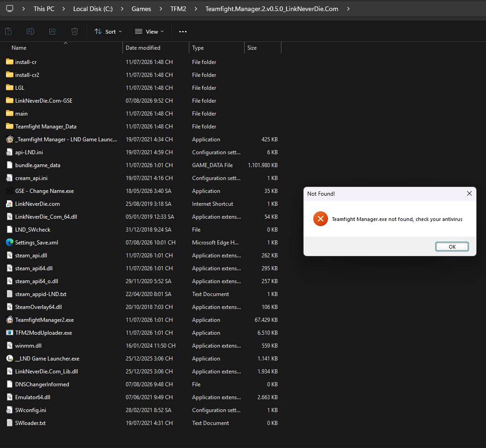The width and height of the screenshot is (486, 448).
Task: Select the LinkNeverDie_Com_64.dll file name
Action: pyautogui.click(x=46, y=217)
